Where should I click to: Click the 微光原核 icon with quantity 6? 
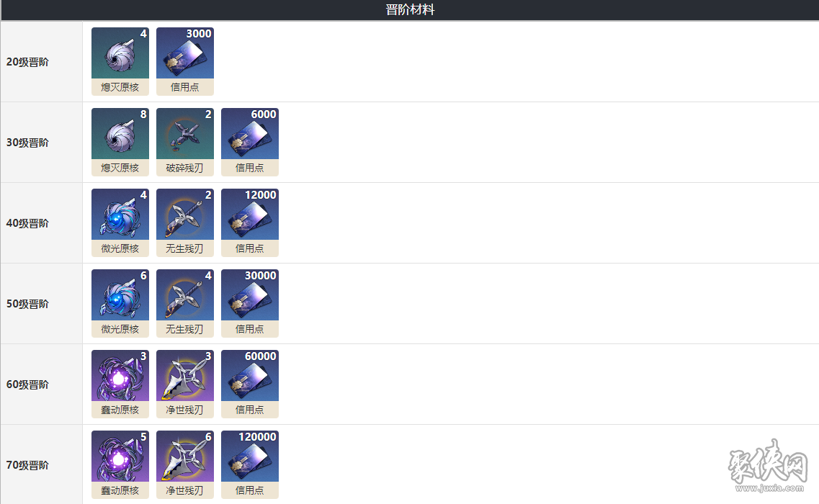(120, 303)
